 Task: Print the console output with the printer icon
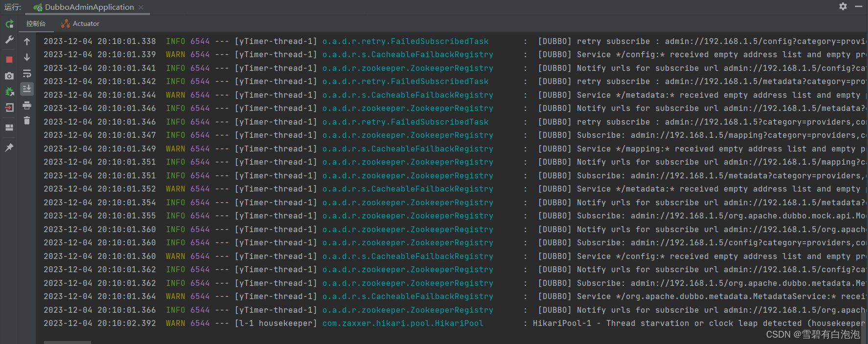pyautogui.click(x=27, y=105)
